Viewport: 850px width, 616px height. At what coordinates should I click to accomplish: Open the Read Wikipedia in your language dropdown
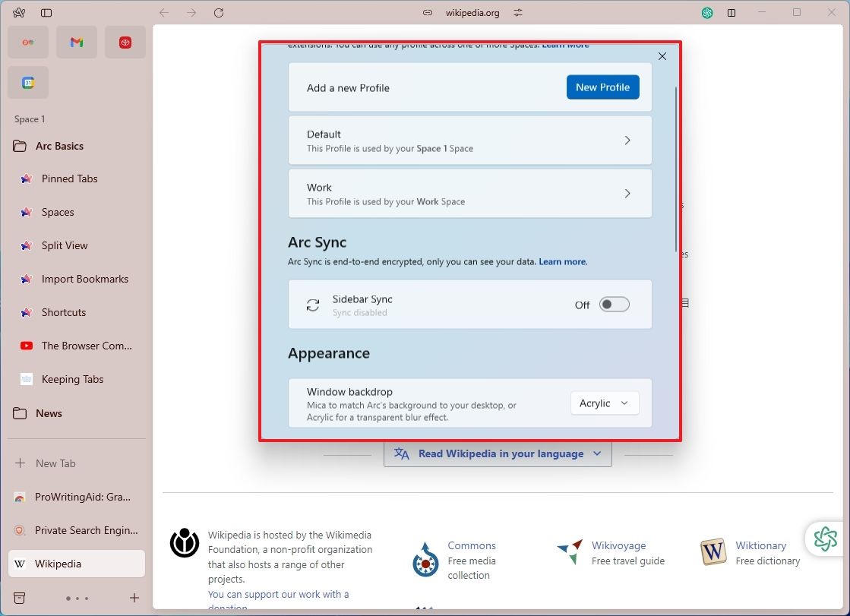point(498,453)
